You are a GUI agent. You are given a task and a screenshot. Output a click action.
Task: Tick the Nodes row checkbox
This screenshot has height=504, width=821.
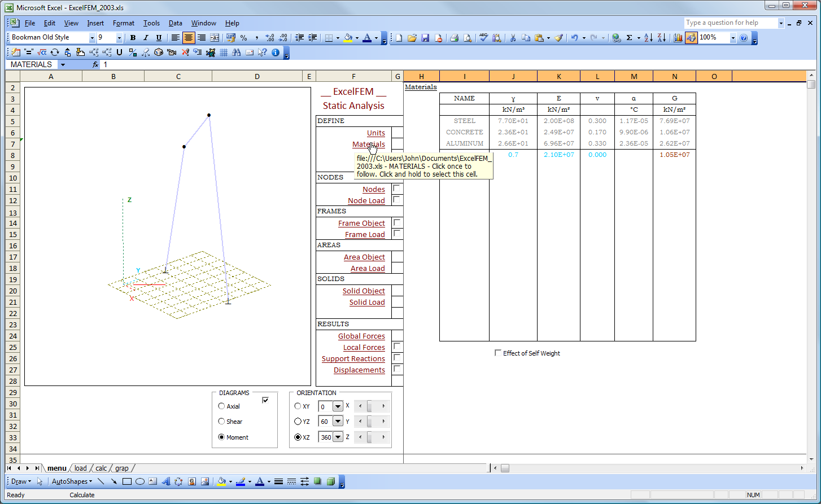click(x=396, y=189)
